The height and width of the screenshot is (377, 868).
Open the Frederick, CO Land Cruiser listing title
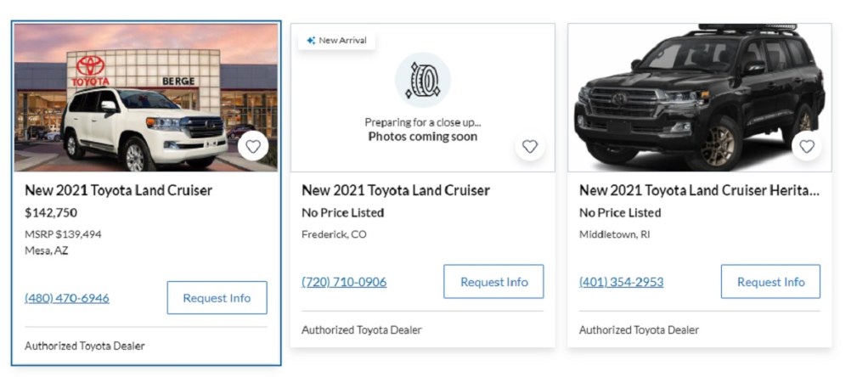(396, 190)
